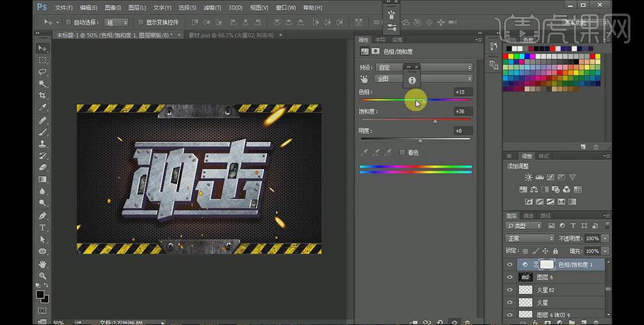Select the Horizontal Type tool

[x=43, y=227]
